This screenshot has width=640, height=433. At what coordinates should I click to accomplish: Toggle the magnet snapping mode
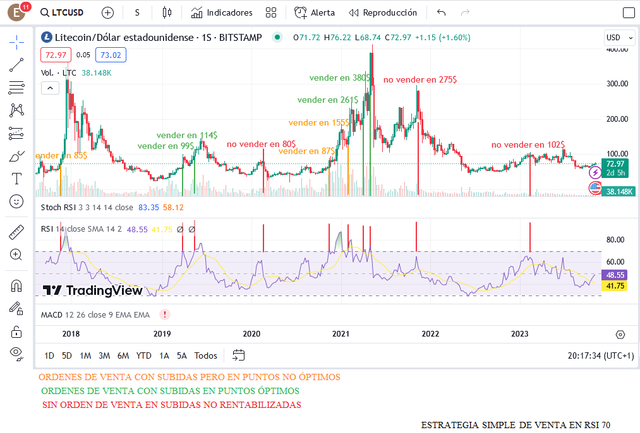(16, 286)
